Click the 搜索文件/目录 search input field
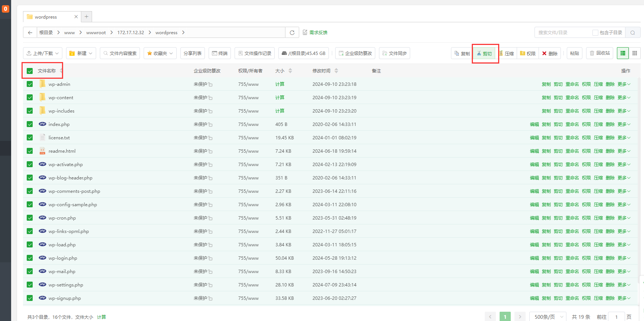The image size is (644, 321). (562, 33)
